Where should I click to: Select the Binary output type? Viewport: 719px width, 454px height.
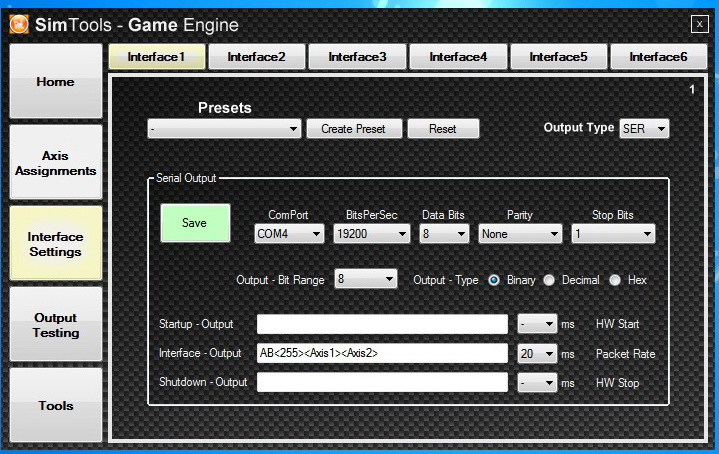pyautogui.click(x=494, y=280)
